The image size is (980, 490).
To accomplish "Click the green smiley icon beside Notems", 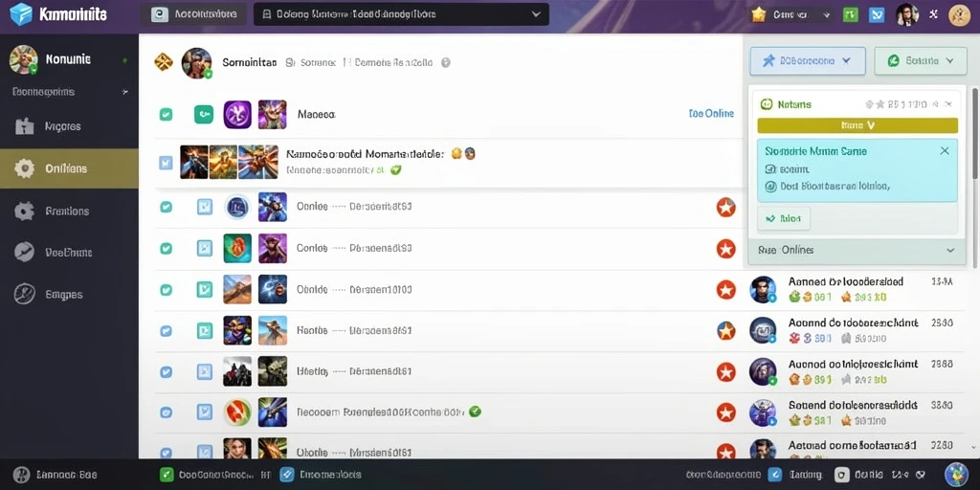I will pos(767,104).
